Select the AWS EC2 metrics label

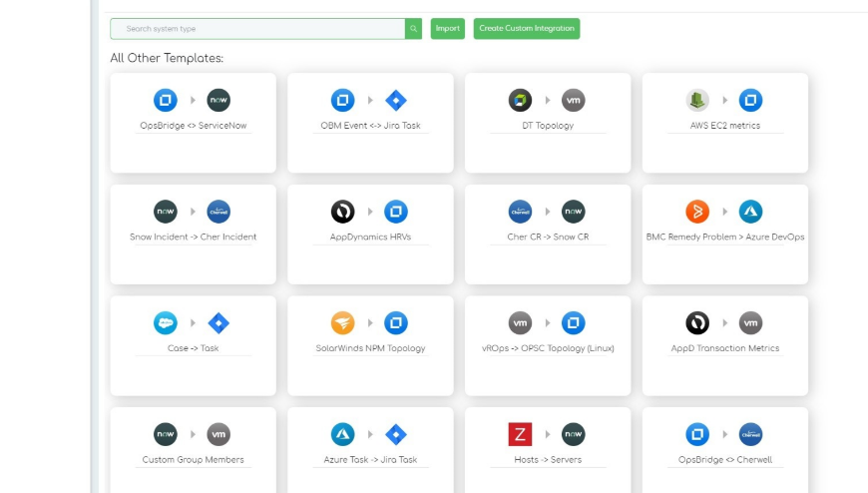[725, 126]
